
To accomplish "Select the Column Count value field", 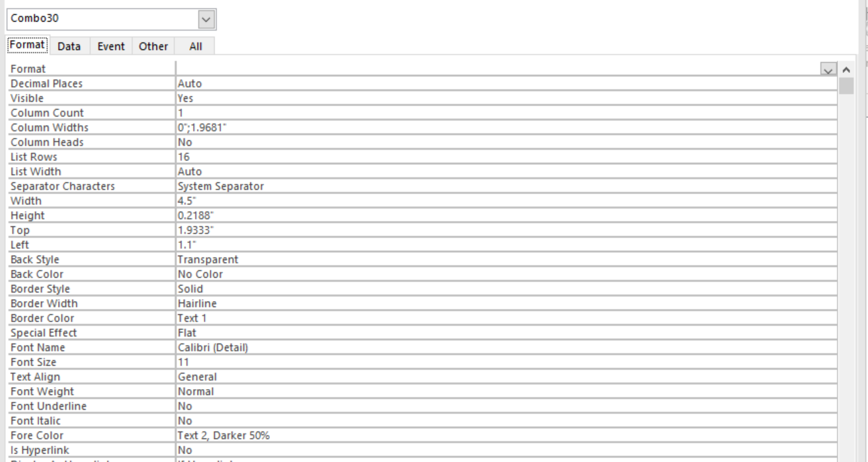I will point(505,113).
